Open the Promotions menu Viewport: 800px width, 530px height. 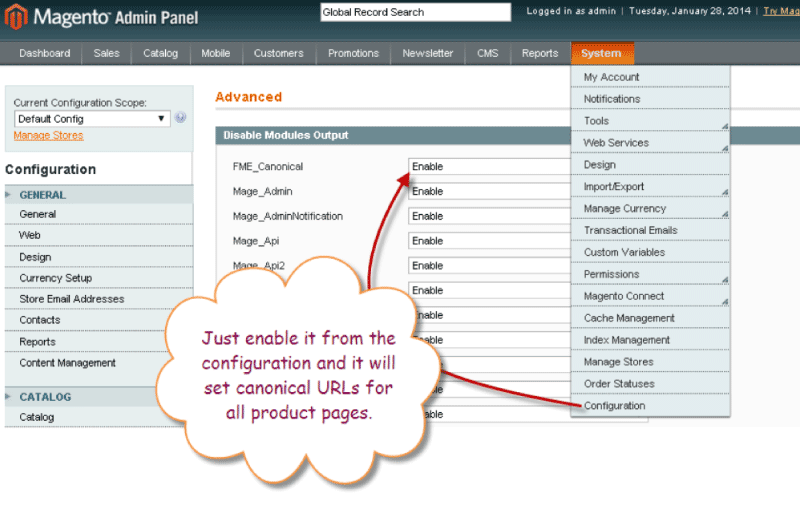click(353, 53)
